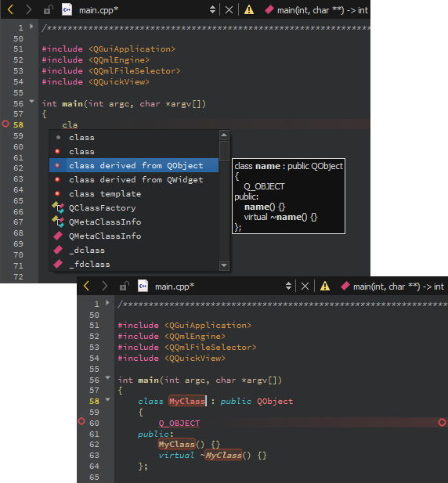The height and width of the screenshot is (483, 448).
Task: Click line number 57 in bottom editor
Action: coord(94,391)
